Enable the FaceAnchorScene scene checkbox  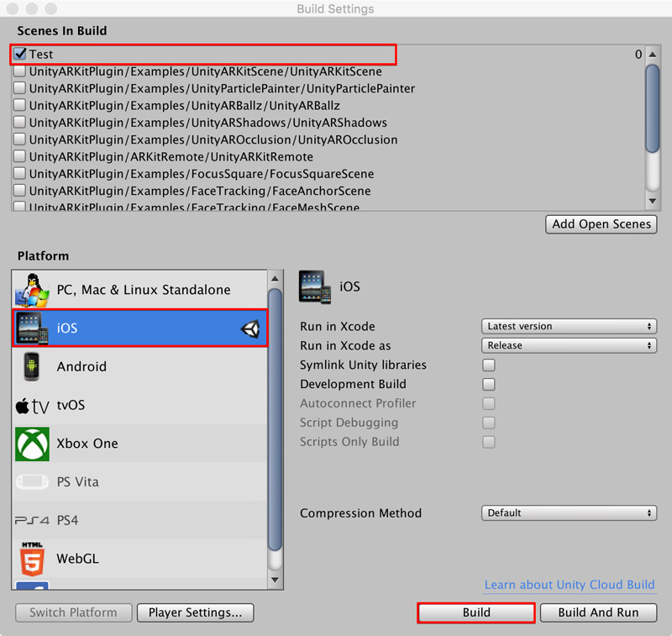tap(19, 190)
